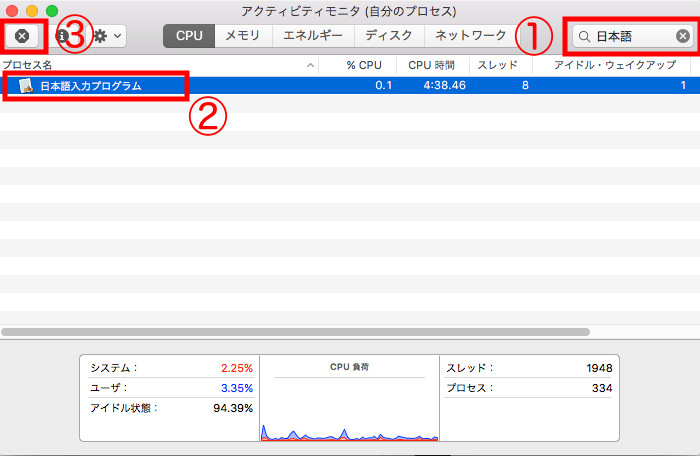Switch to the CPU tab
The height and width of the screenshot is (456, 700).
point(189,36)
